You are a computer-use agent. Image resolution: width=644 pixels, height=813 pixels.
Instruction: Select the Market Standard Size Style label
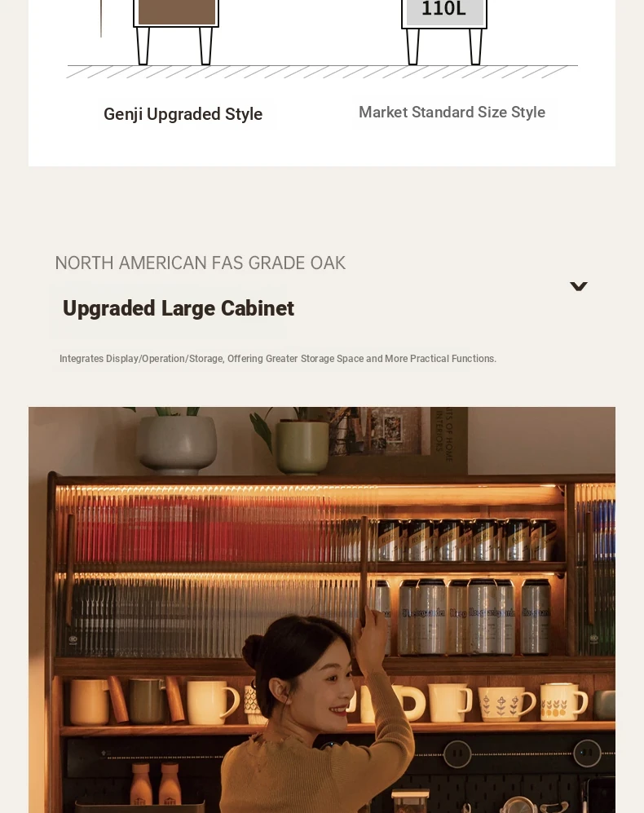(x=452, y=112)
